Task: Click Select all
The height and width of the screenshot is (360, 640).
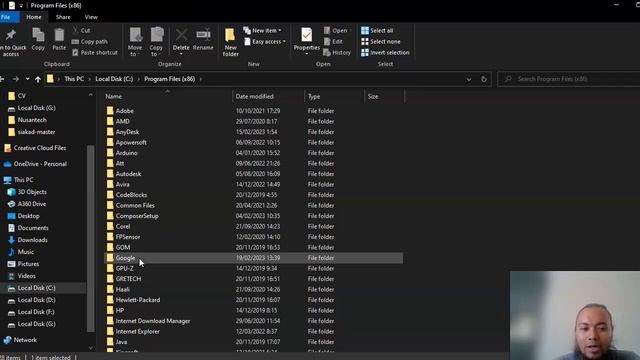Action: 377,31
